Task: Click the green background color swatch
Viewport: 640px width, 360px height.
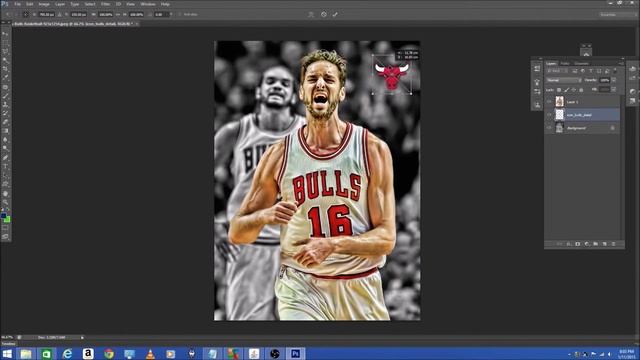Action: coord(7,220)
